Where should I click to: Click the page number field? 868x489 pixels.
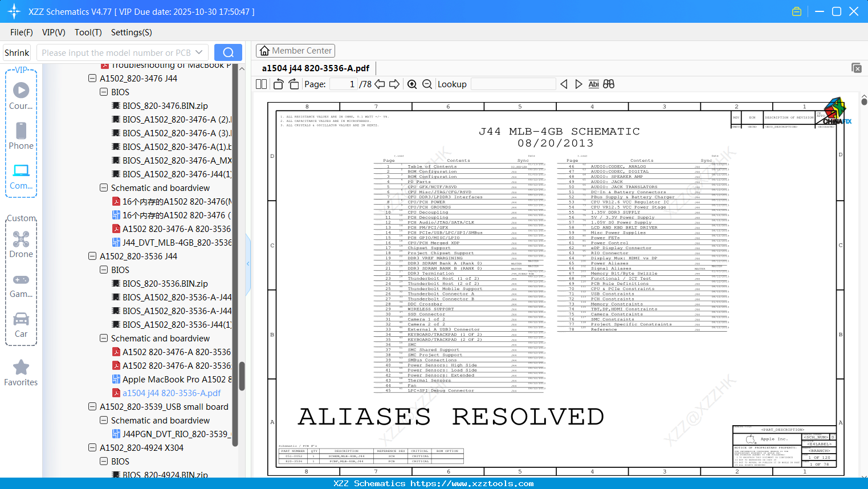pos(343,84)
